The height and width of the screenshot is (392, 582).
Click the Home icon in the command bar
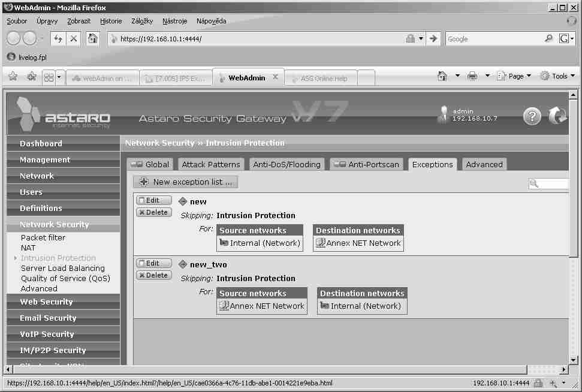(x=442, y=76)
